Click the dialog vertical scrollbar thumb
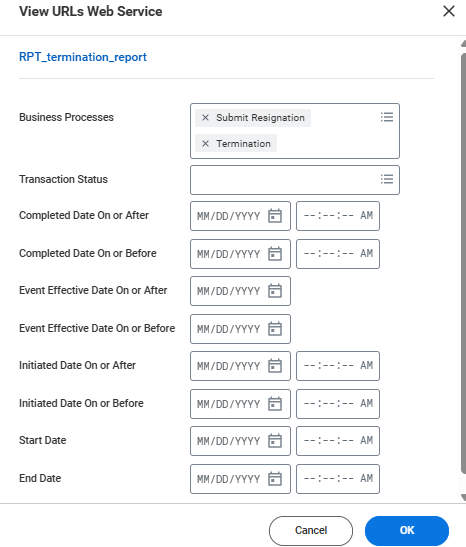Viewport: 466px width, 547px height. (464, 263)
